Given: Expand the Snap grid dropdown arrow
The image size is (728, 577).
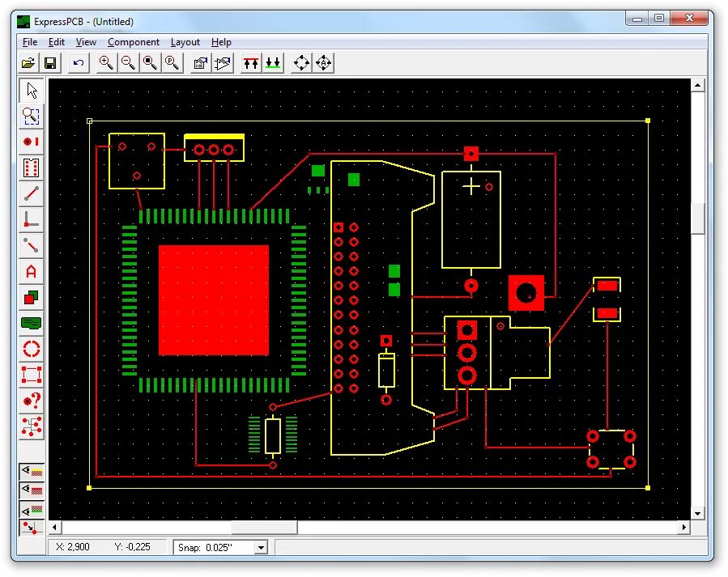Looking at the screenshot, I should click(x=261, y=548).
